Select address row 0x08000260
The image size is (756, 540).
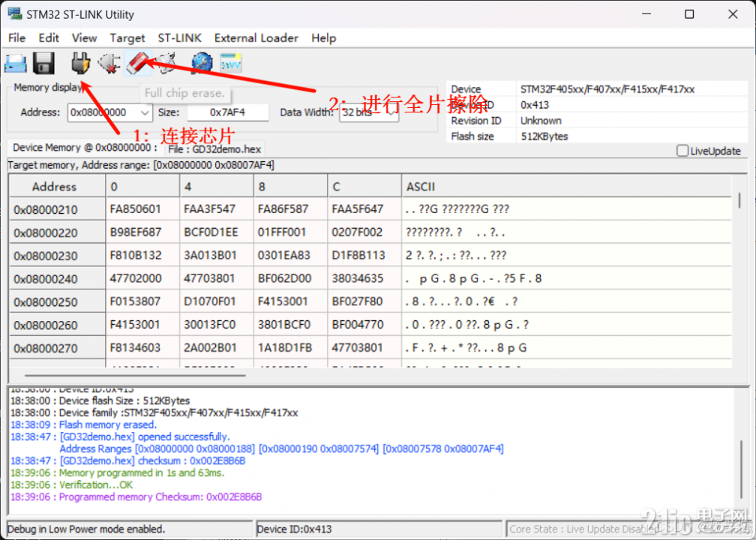[57, 325]
